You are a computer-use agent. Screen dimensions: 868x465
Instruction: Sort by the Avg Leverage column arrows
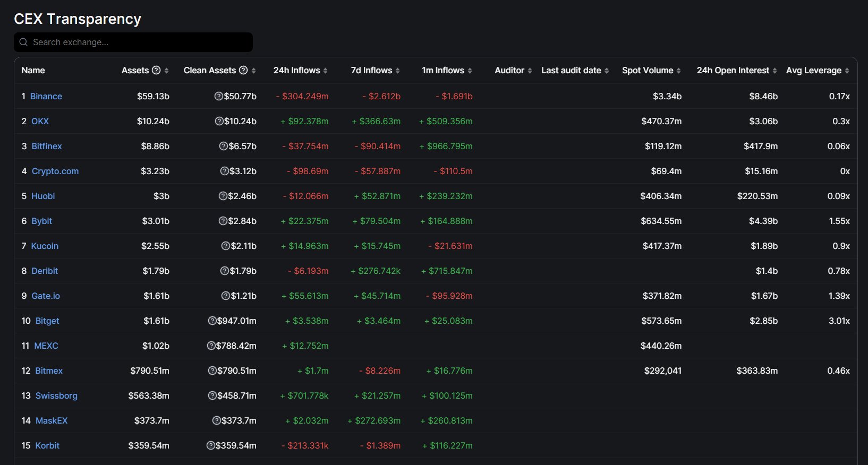pyautogui.click(x=847, y=71)
